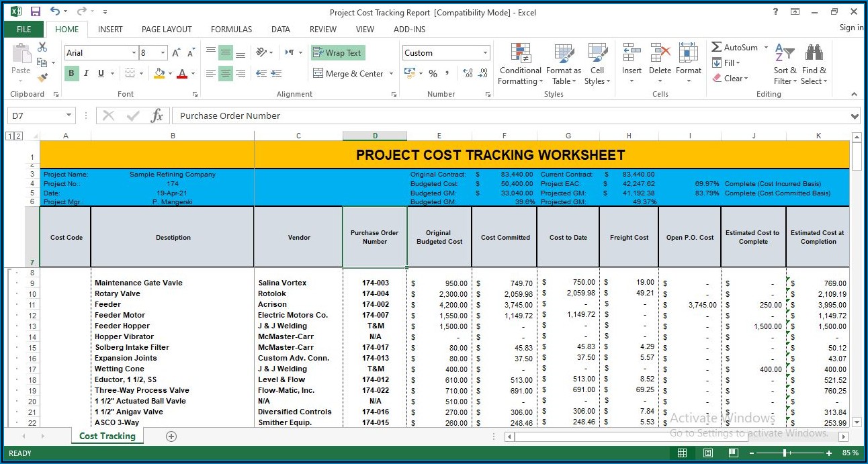Click the Save icon in title bar
Screen dimensions: 868x464
coord(36,11)
